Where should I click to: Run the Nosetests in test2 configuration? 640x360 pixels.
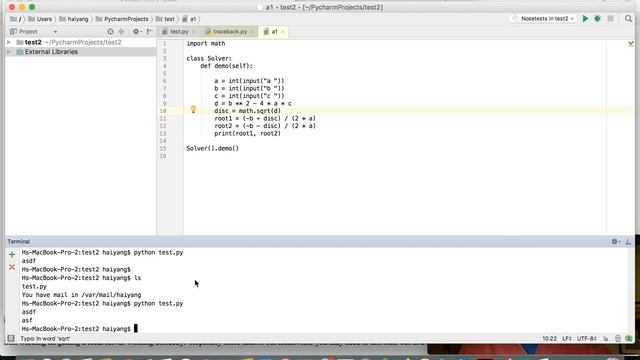[x=585, y=19]
